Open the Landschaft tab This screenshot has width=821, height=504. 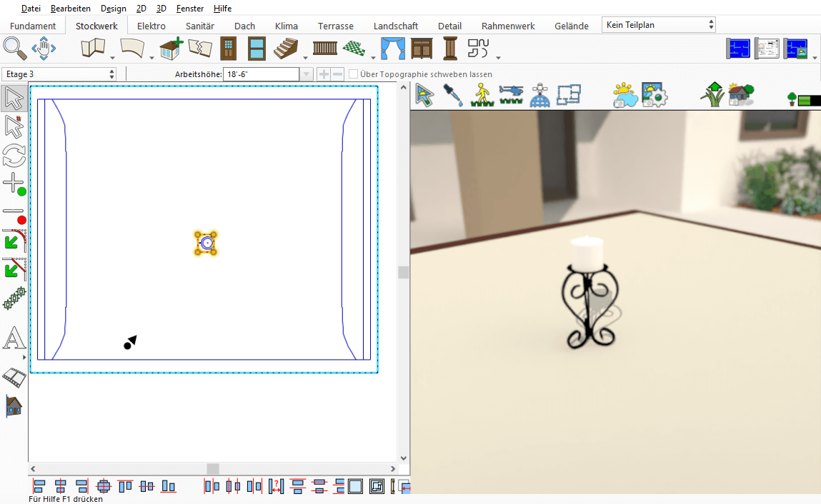[396, 26]
